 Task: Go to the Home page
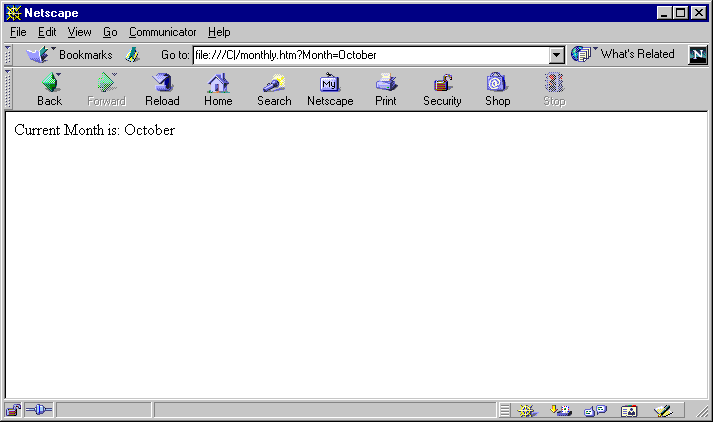(218, 90)
